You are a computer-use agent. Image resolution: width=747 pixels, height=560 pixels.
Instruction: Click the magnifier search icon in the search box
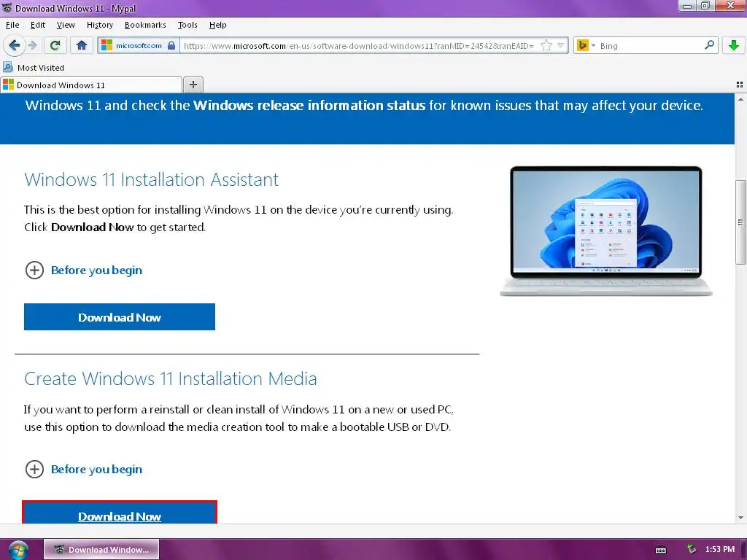(709, 45)
